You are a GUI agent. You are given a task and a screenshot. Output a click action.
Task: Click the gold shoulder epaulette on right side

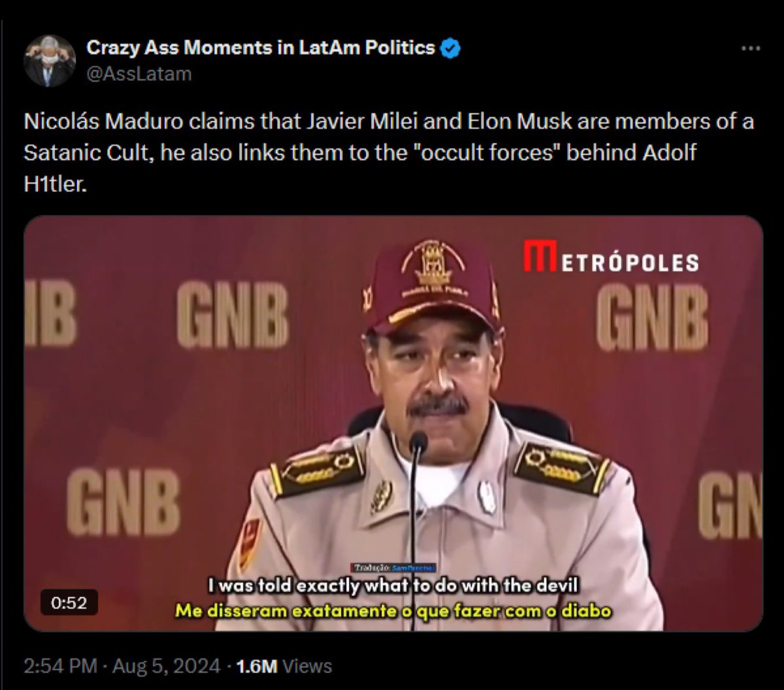tap(561, 467)
